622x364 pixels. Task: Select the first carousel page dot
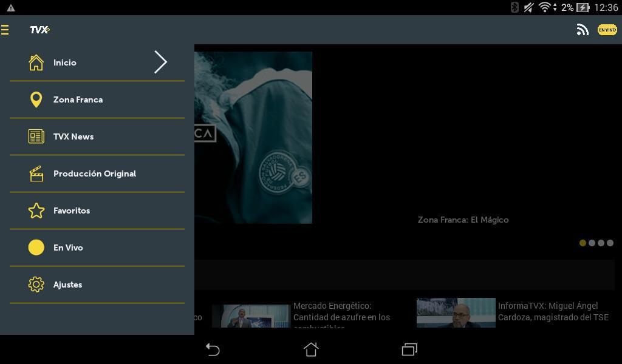(x=583, y=243)
